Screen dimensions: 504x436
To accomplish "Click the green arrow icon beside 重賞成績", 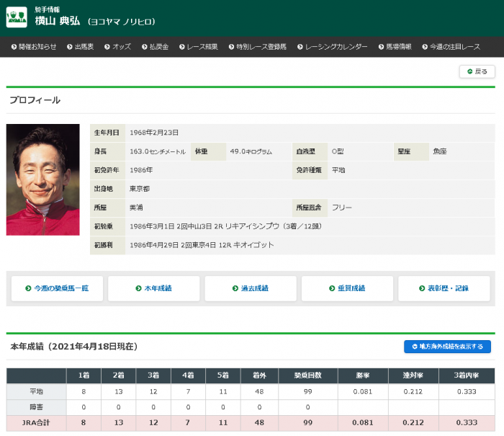I will pos(331,288).
